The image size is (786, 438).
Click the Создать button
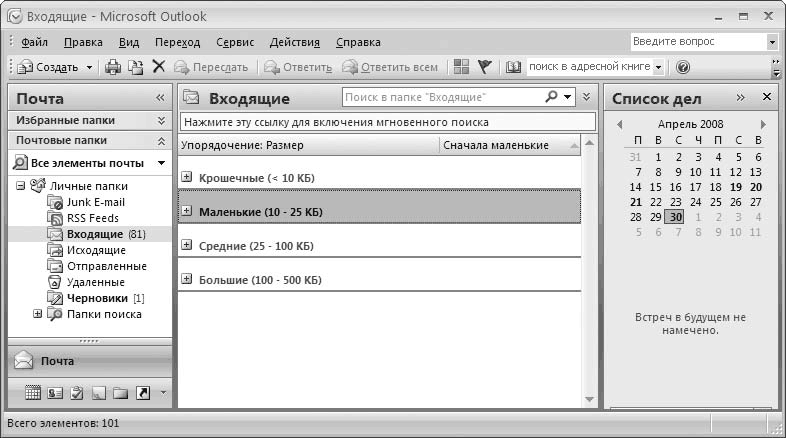click(55, 67)
